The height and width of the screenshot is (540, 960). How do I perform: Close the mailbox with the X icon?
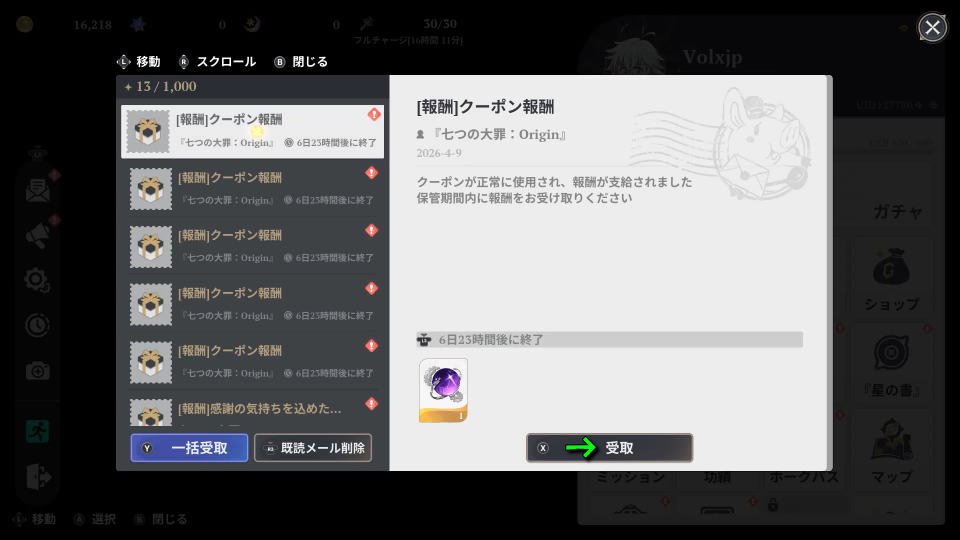tap(932, 27)
